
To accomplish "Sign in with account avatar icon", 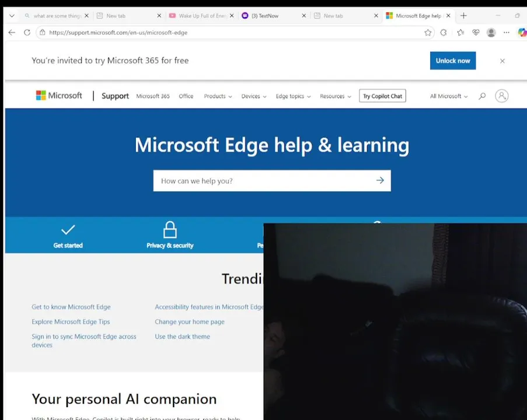I will click(501, 96).
